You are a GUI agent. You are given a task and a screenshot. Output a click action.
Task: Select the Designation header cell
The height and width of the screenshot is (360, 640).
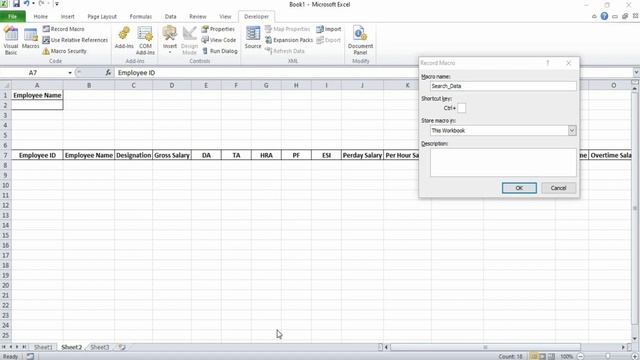133,155
